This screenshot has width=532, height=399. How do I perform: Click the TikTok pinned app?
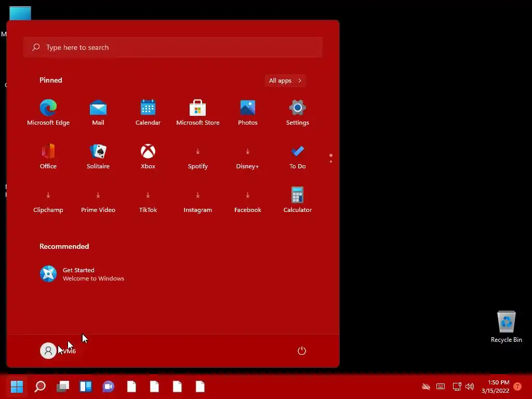tap(148, 200)
